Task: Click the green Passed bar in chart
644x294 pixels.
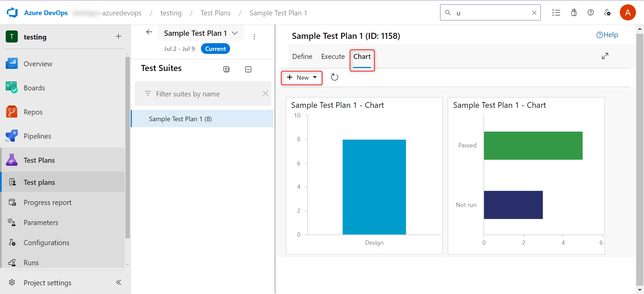Action: 533,146
